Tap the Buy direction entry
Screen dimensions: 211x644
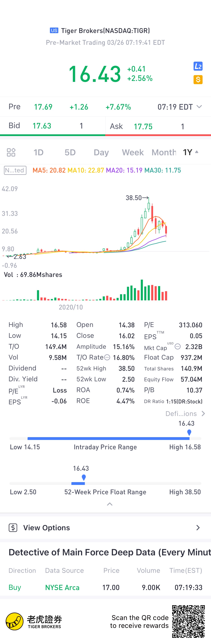(15, 587)
